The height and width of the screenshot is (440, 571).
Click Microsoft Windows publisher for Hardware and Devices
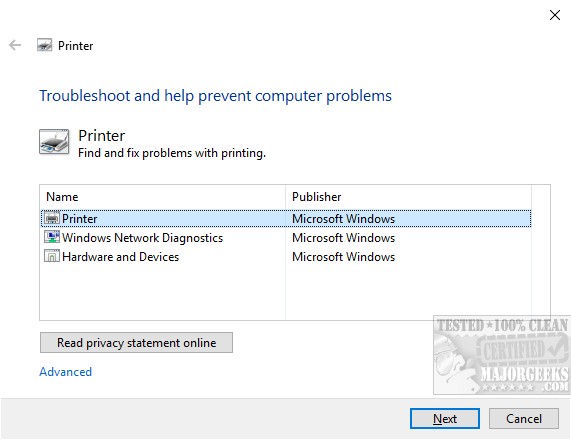(x=343, y=256)
